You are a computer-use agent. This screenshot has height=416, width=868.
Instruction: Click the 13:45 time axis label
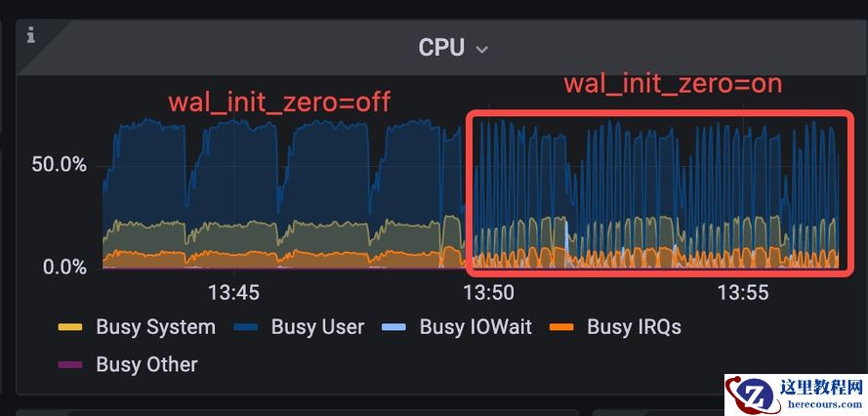coord(233,292)
